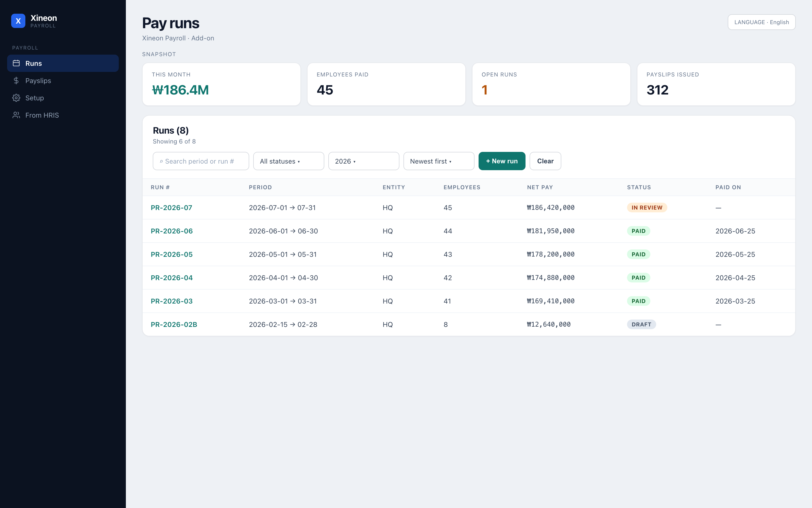This screenshot has width=812, height=508.
Task: Click the ENTITY column header
Action: coord(394,187)
